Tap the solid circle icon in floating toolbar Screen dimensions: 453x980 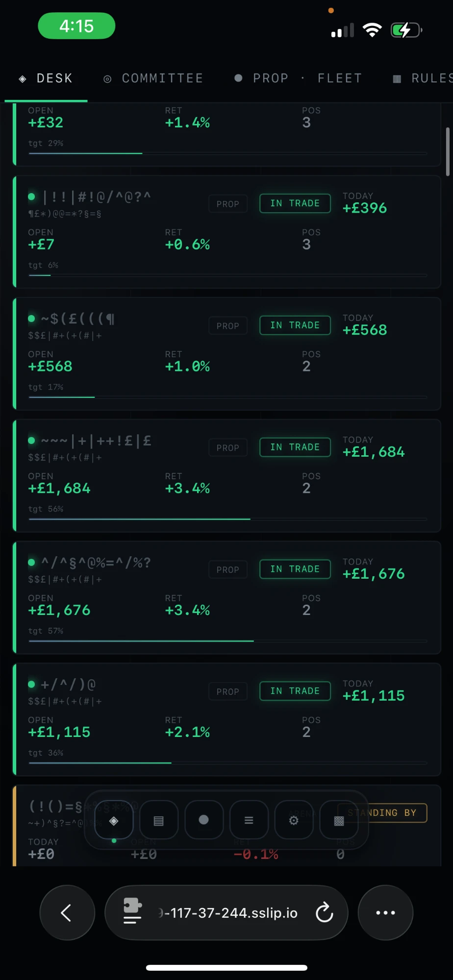(x=204, y=820)
